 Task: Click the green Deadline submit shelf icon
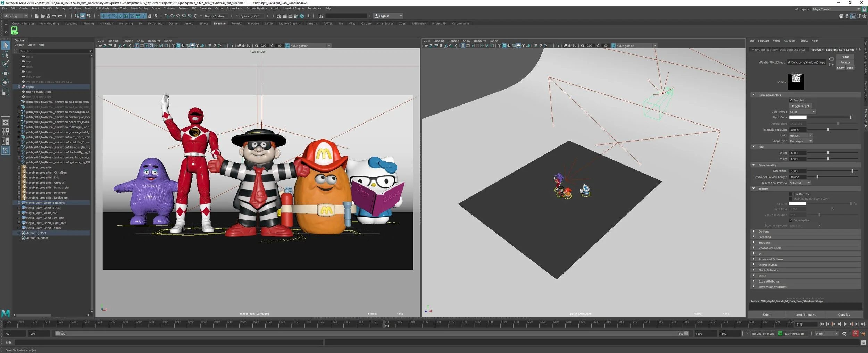click(x=15, y=31)
